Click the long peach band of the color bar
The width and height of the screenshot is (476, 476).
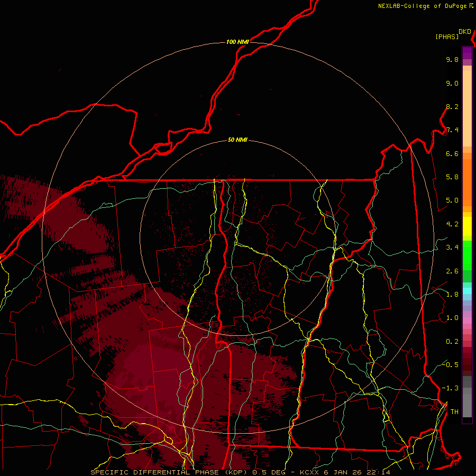pos(467,108)
